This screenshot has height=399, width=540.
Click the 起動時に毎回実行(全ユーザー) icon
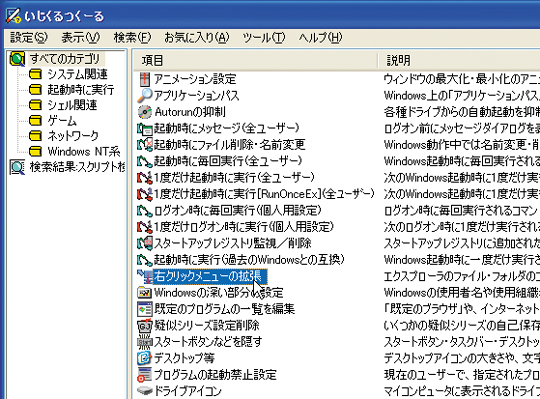tap(145, 161)
